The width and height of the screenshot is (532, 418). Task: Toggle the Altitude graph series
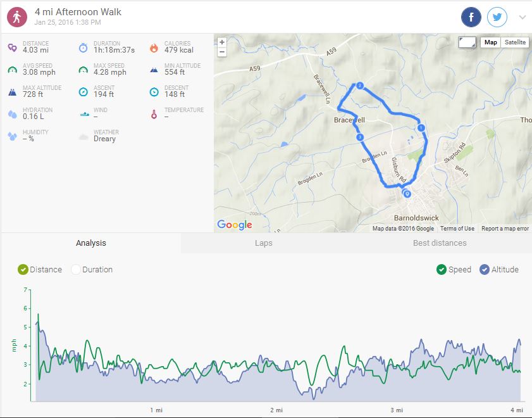point(485,269)
